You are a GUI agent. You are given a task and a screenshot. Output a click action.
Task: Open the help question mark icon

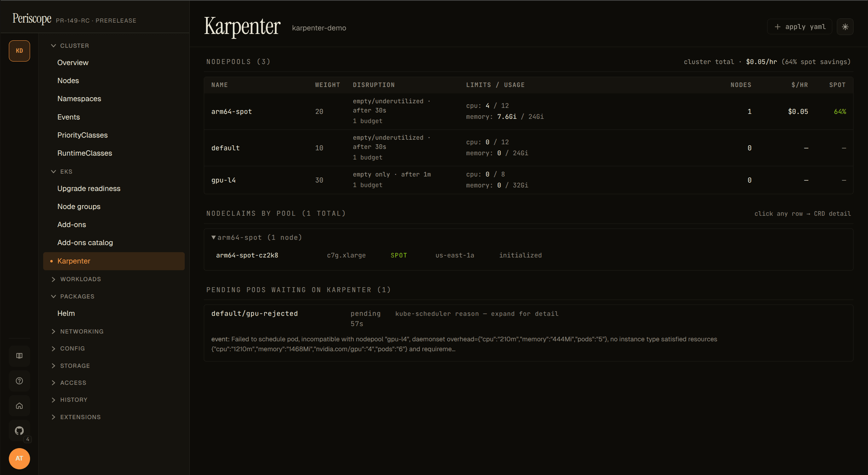19,381
